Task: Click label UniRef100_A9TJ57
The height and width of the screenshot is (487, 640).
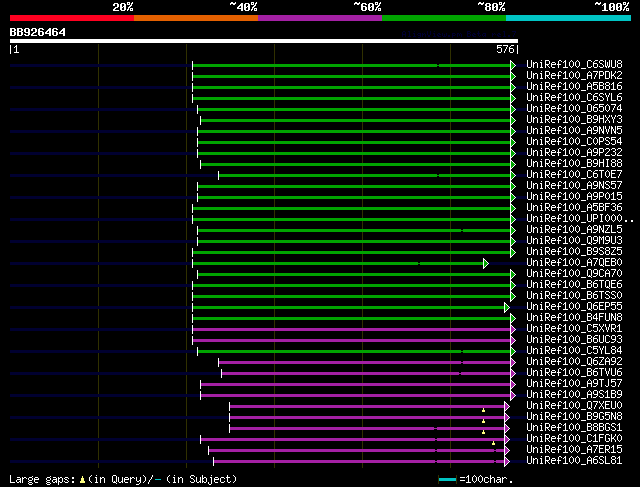Action: (574, 384)
